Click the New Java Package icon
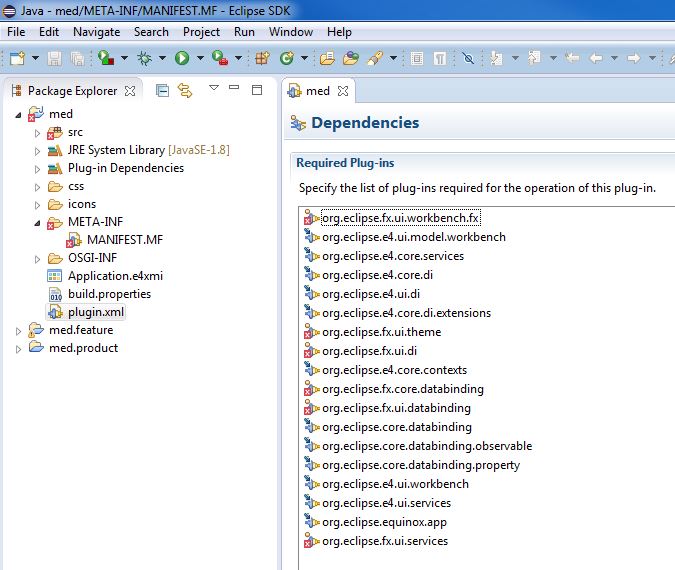This screenshot has height=570, width=675. point(262,58)
